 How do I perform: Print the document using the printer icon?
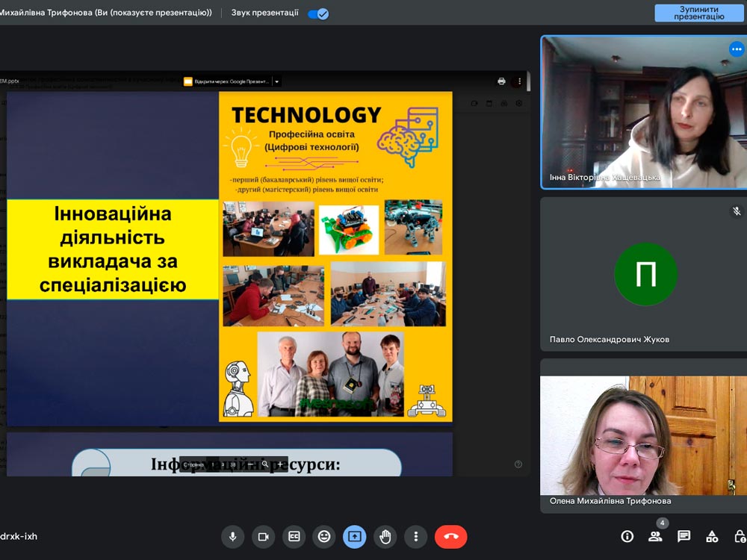tap(501, 81)
